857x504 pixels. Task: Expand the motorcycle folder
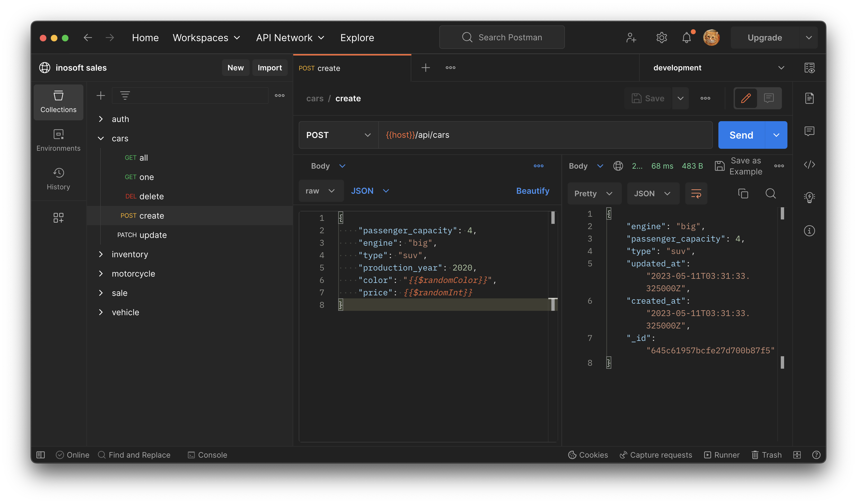coord(101,274)
